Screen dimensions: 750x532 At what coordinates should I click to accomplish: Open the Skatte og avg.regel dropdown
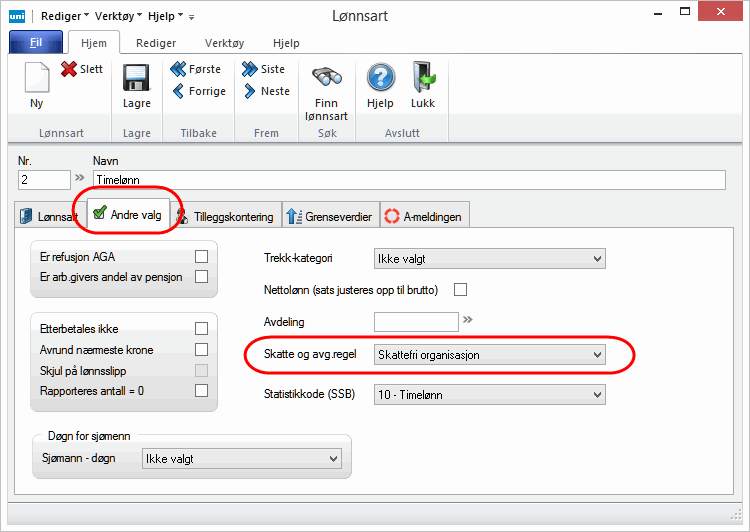[x=597, y=355]
